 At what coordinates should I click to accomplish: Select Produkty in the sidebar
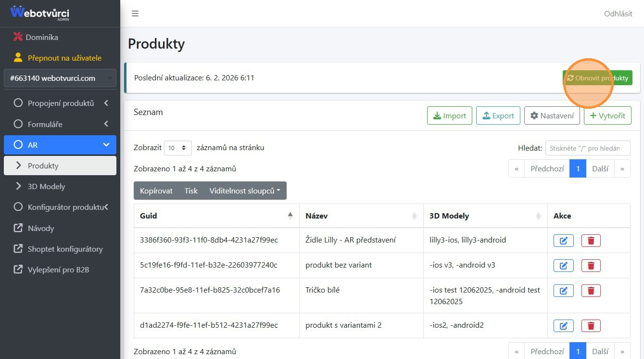(x=60, y=166)
